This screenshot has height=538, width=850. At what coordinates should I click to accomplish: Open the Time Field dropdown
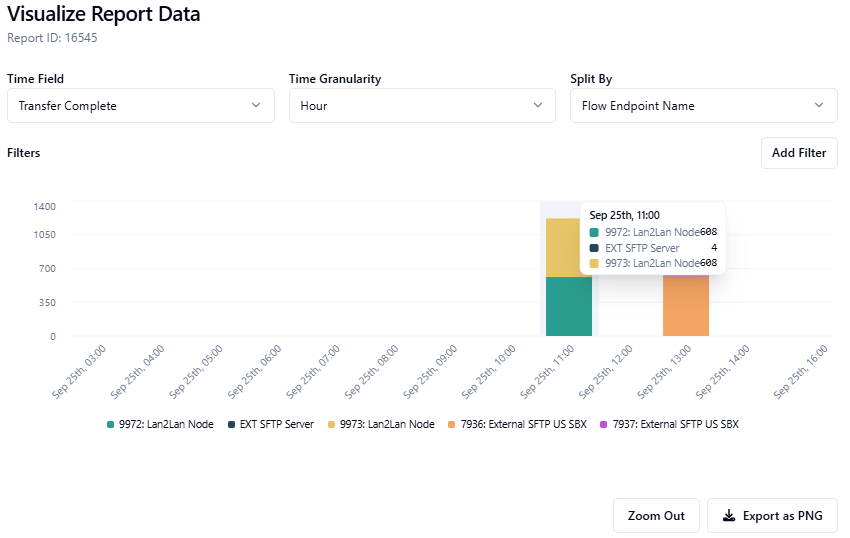140,105
